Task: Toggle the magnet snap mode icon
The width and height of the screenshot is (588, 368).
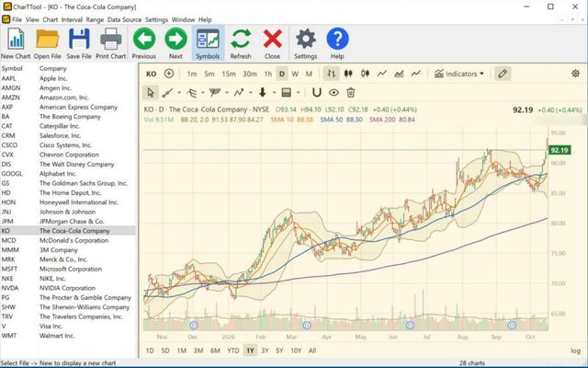Action: pyautogui.click(x=317, y=92)
